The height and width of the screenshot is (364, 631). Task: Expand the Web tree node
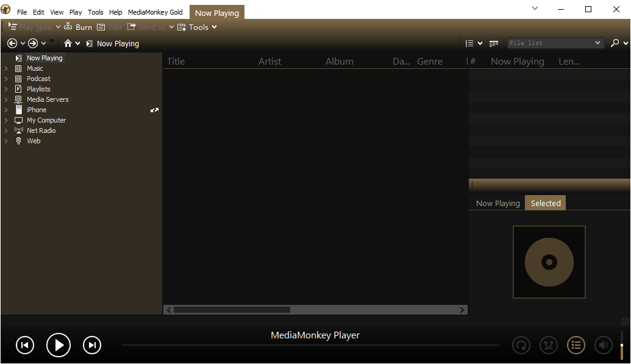coord(6,141)
